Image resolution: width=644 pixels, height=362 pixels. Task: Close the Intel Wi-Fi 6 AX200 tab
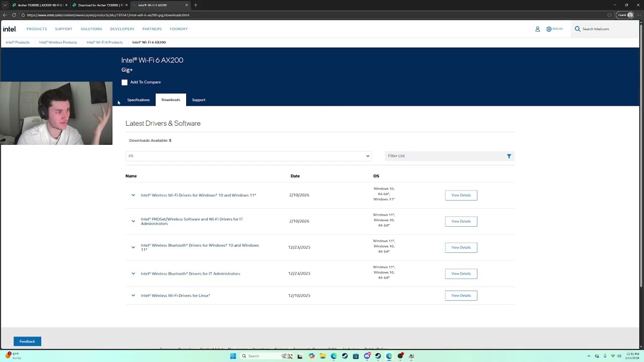pyautogui.click(x=187, y=5)
